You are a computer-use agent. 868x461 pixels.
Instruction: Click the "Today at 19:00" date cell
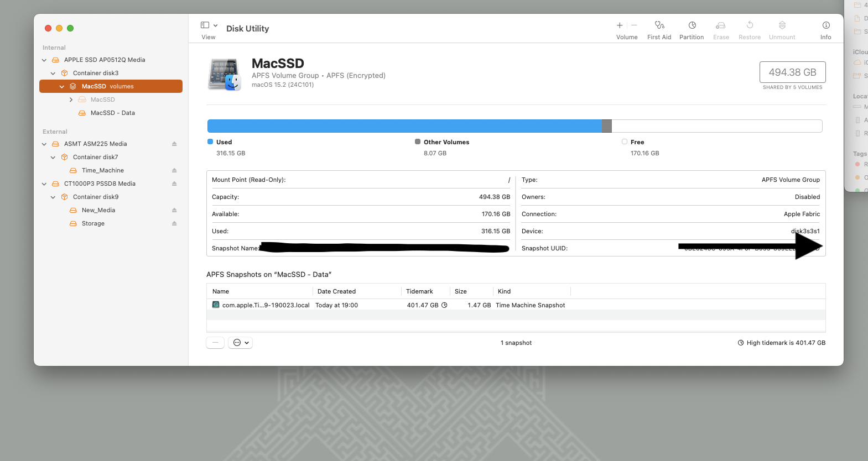click(x=337, y=305)
